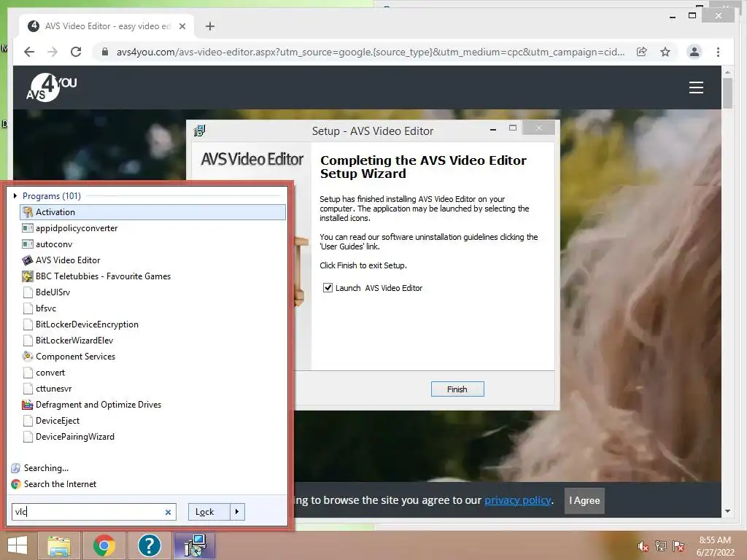
Task: Select the convert result
Action: click(x=152, y=373)
